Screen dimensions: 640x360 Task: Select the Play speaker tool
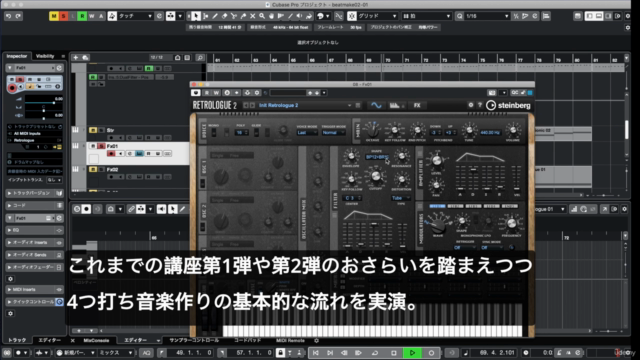(299, 16)
